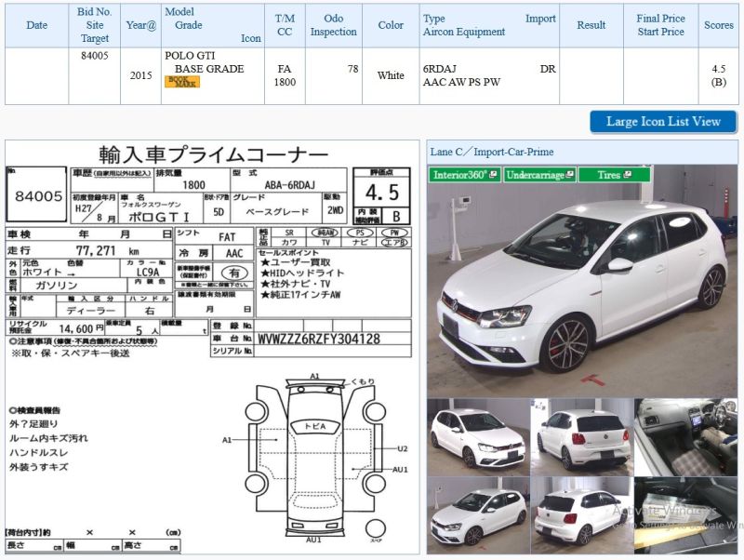Viewport: 744px width, 560px height.
Task: Click the auction sheet car damage diagram
Action: click(x=315, y=458)
